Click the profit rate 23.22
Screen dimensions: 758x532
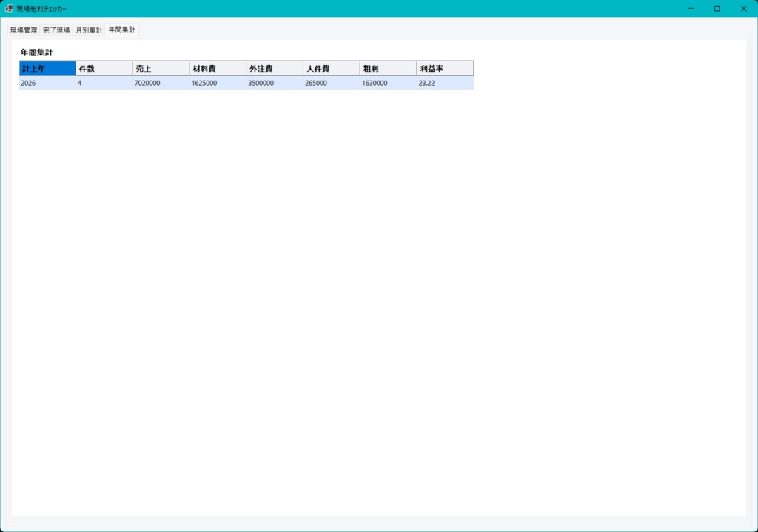[445, 83]
